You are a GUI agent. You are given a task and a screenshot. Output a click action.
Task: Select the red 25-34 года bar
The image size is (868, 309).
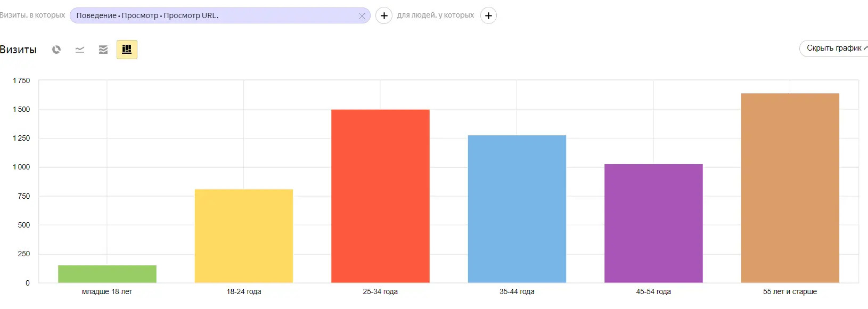pos(380,196)
